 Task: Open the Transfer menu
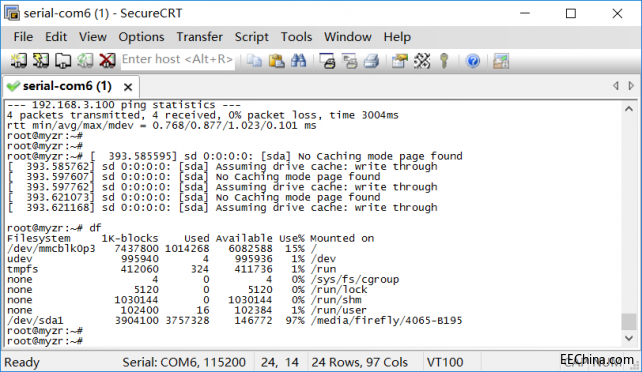point(199,37)
